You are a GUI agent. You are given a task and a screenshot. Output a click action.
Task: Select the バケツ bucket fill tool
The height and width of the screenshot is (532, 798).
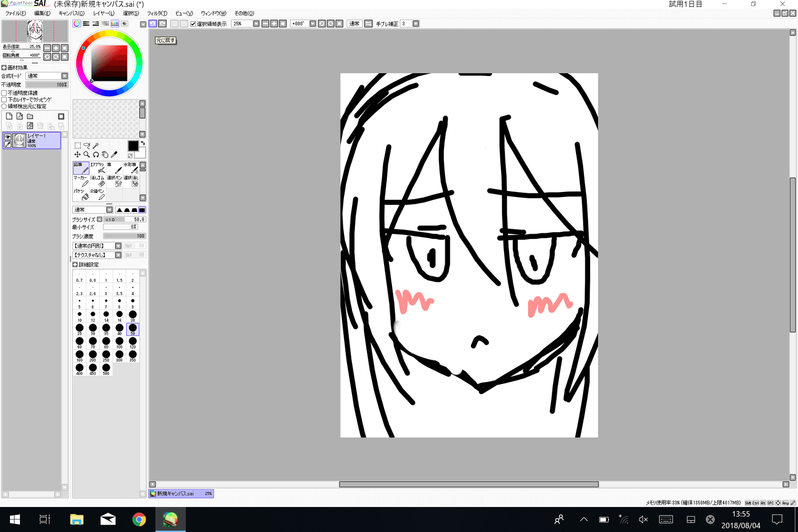coord(81,194)
